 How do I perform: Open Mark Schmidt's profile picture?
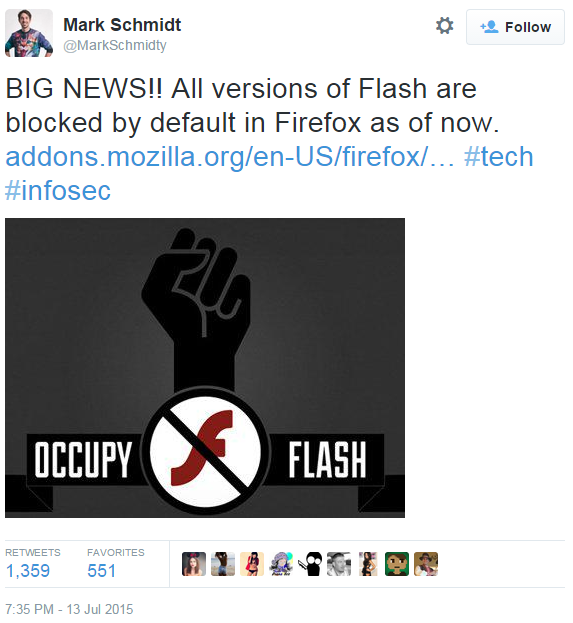click(29, 33)
